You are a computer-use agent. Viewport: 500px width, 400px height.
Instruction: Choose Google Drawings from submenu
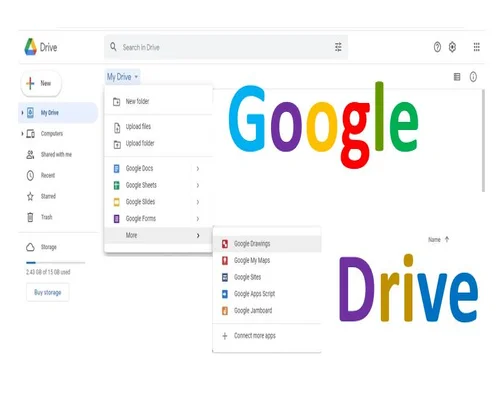[x=267, y=244]
